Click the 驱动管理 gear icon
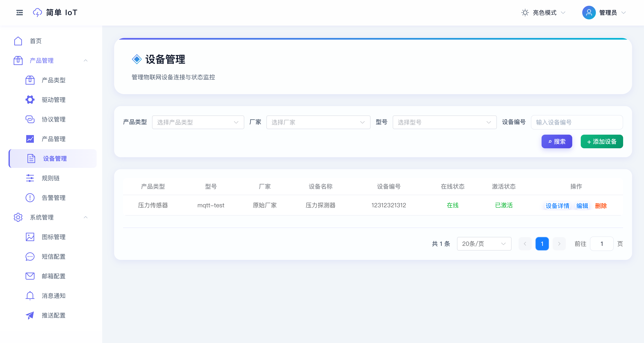This screenshot has height=343, width=644. point(30,99)
